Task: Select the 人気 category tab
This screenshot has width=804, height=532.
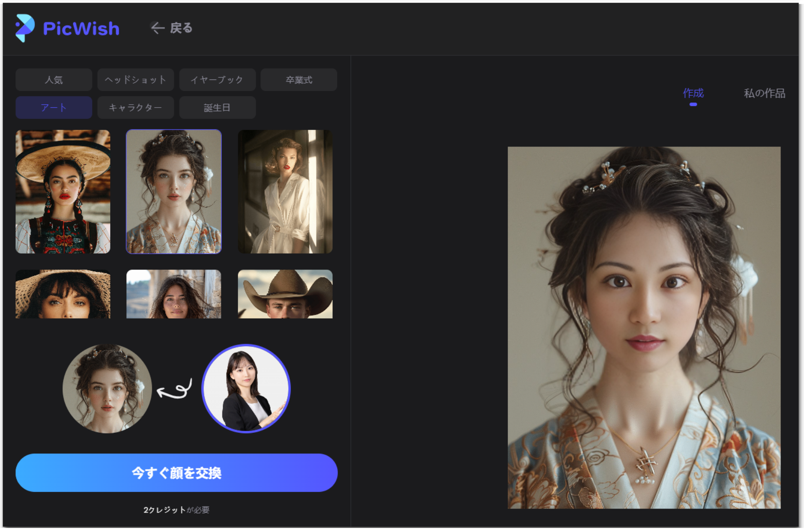Action: click(54, 80)
